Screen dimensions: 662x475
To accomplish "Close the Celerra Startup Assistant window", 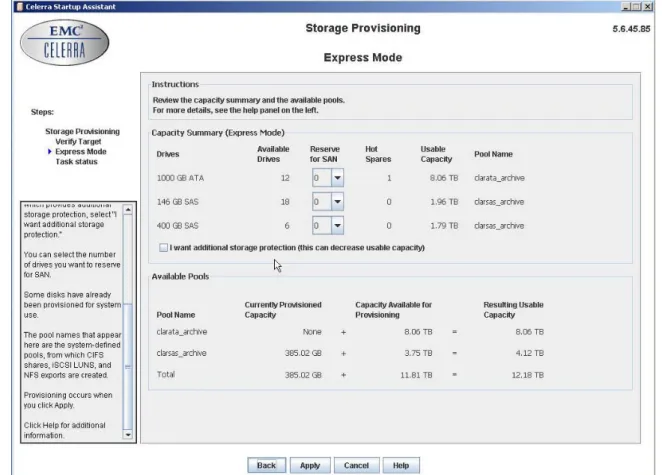I will pos(647,6).
